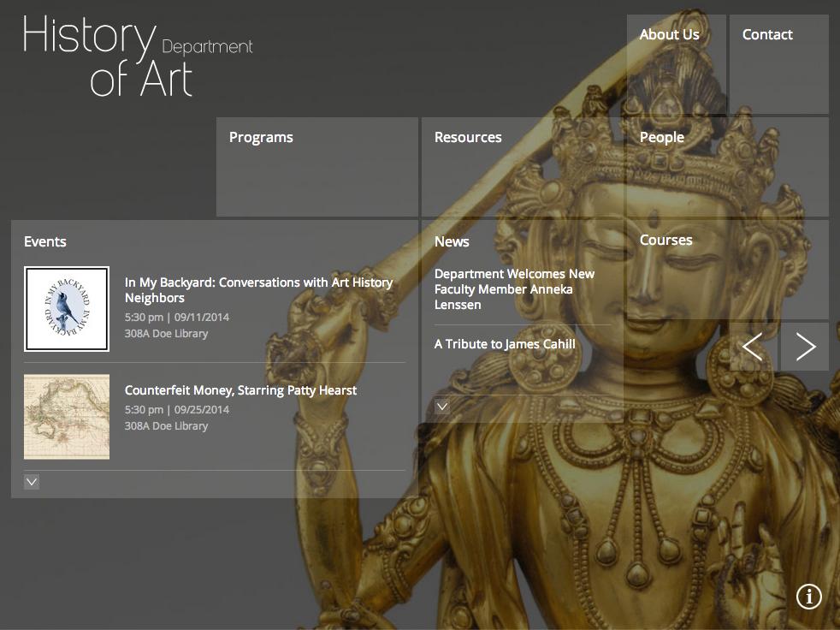Viewport: 840px width, 630px height.
Task: Go to the next slide using the right arrow
Action: click(x=805, y=347)
